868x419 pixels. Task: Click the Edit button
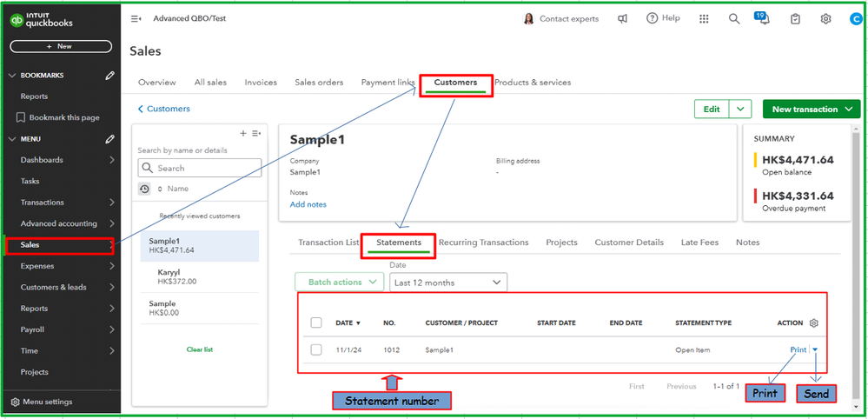coord(712,109)
